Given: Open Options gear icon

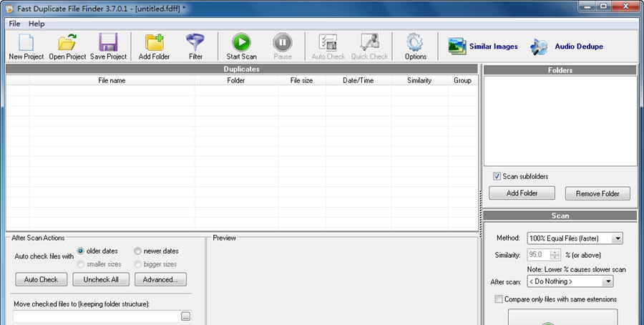Looking at the screenshot, I should click(415, 47).
